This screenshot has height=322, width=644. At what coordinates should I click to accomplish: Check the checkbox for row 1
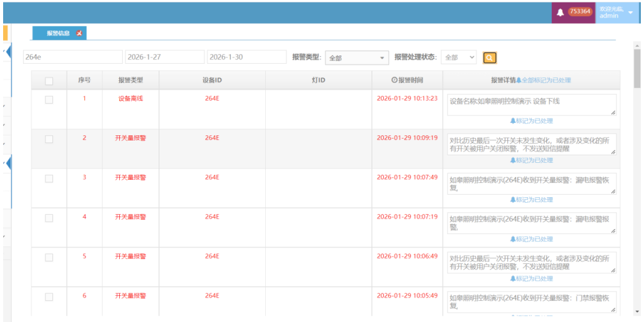[x=49, y=99]
